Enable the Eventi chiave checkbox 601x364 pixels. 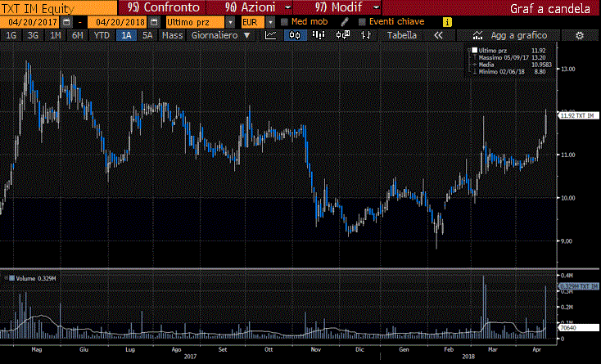362,22
